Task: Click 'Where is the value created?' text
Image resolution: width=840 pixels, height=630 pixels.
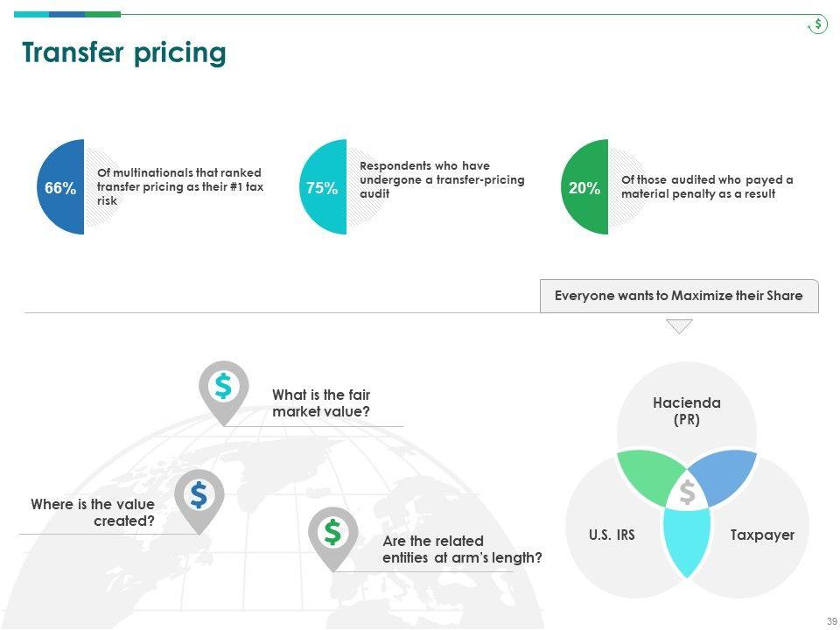Action: click(93, 513)
